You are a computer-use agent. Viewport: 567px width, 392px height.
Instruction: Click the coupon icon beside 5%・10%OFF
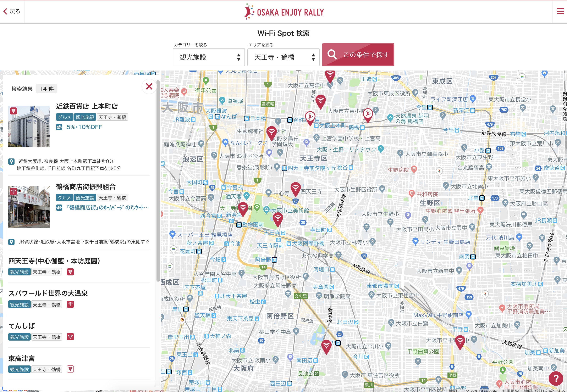tap(59, 127)
